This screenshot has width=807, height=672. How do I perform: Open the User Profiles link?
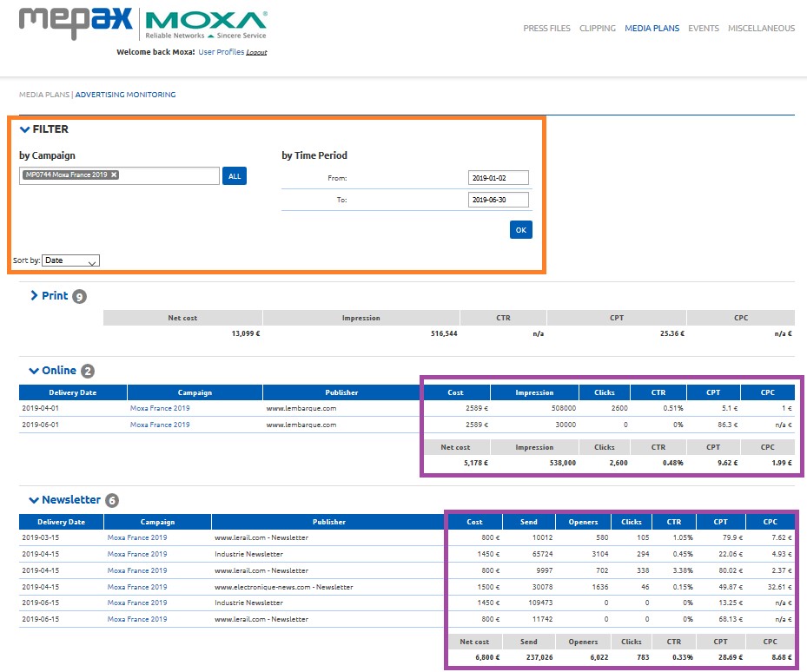click(221, 52)
